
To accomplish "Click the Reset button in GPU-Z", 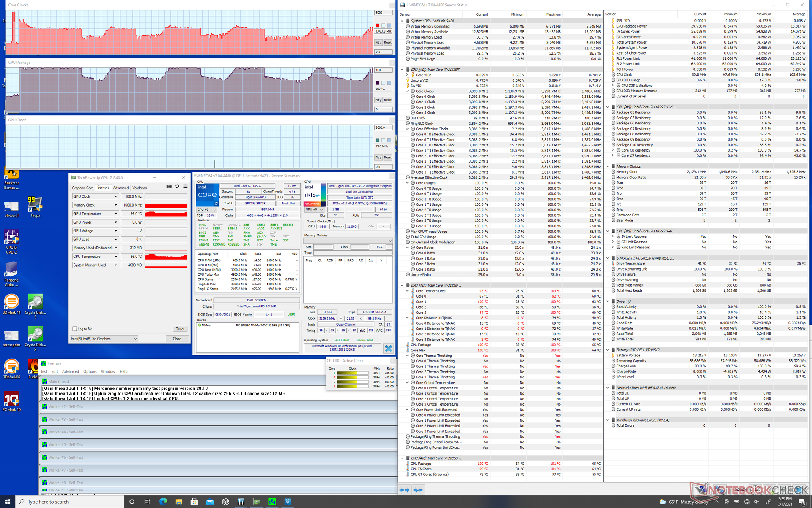I will [180, 329].
